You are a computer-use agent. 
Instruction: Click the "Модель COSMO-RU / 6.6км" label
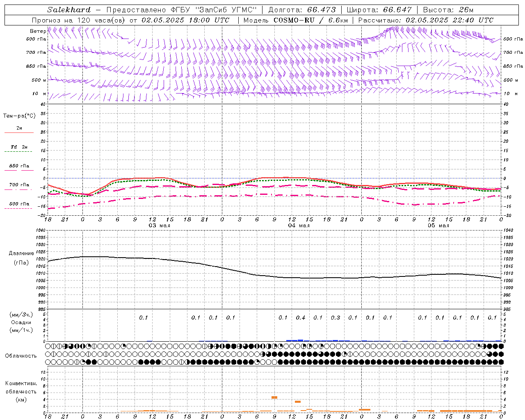point(295,20)
